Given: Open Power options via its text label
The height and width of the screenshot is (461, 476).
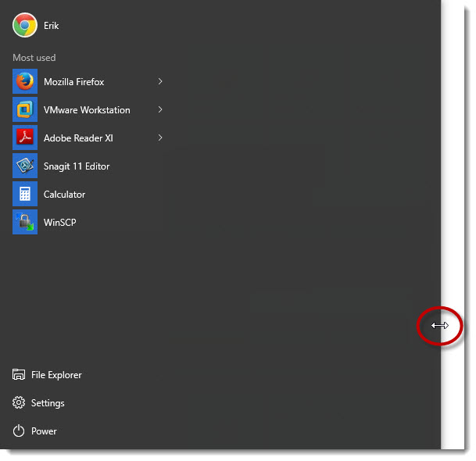Looking at the screenshot, I should click(44, 431).
